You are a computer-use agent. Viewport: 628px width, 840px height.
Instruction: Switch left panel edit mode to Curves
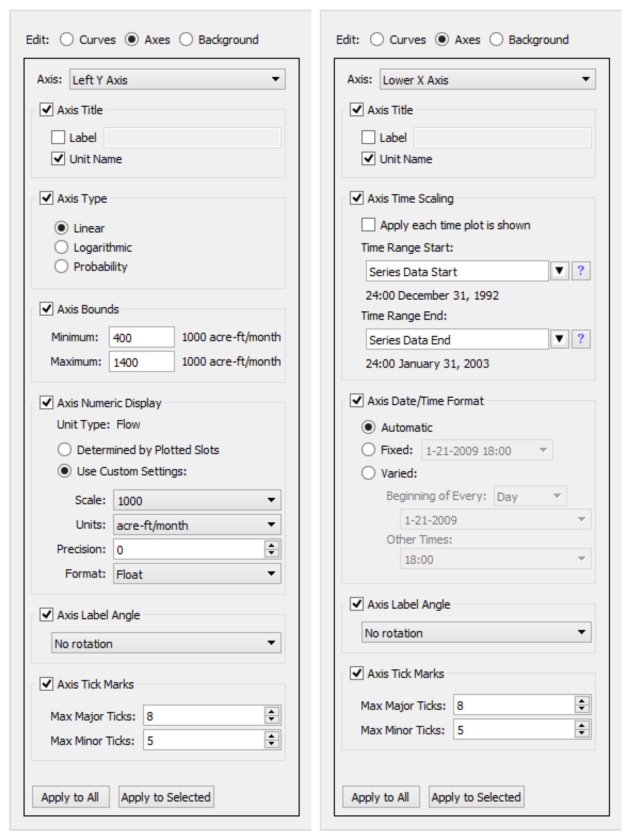67,39
